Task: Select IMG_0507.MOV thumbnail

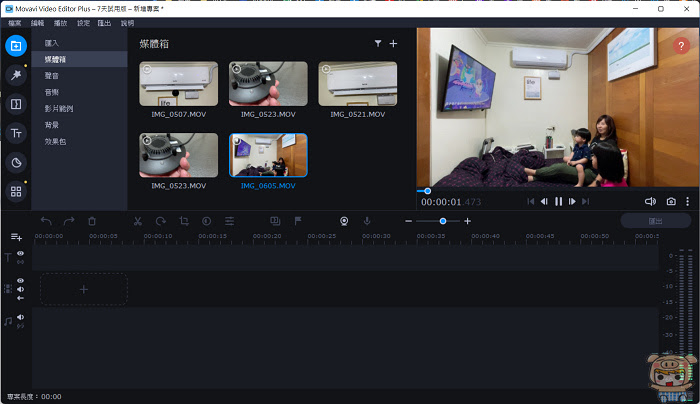Action: click(x=179, y=84)
